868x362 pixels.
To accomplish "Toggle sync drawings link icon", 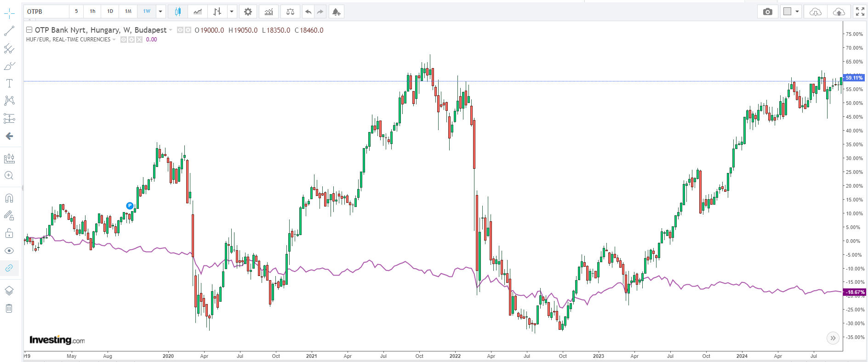I will pos(9,268).
